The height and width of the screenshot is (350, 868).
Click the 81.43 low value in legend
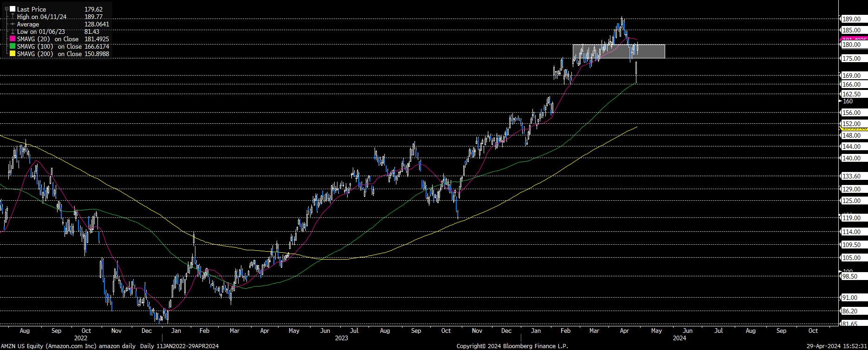point(92,32)
